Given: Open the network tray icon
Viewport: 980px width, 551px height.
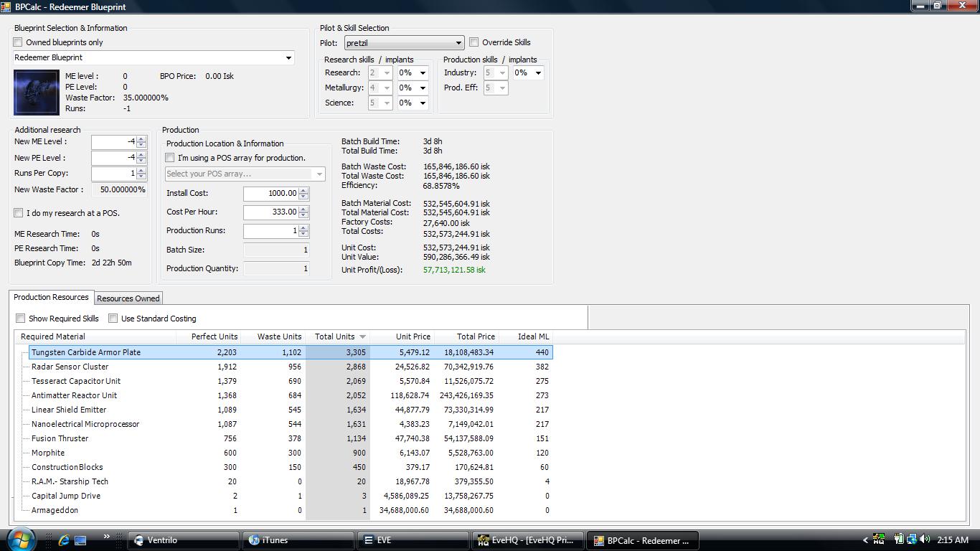Looking at the screenshot, I should pyautogui.click(x=911, y=540).
